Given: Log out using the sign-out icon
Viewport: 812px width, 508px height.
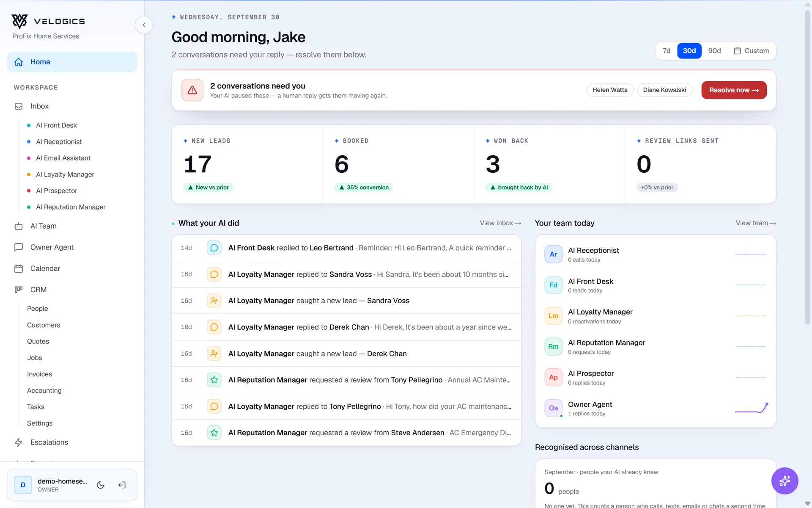Looking at the screenshot, I should (x=122, y=485).
